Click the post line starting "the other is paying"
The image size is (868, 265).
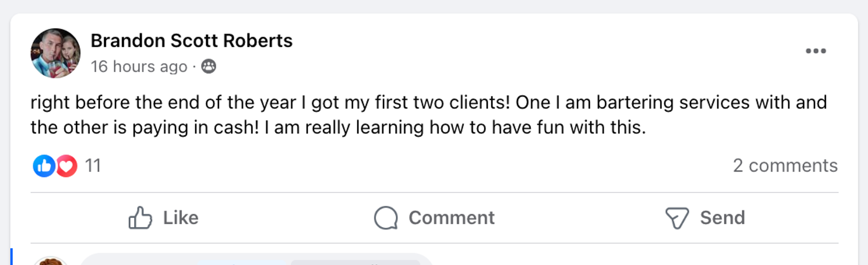tap(338, 127)
